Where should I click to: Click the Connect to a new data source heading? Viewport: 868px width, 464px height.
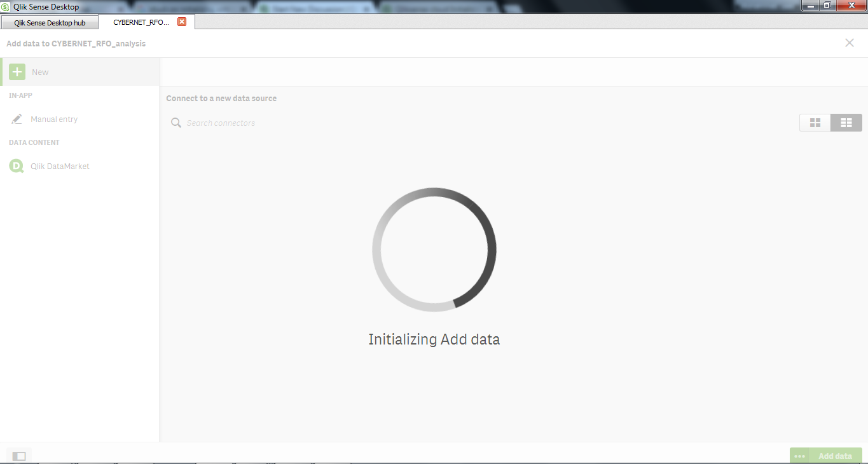pyautogui.click(x=221, y=99)
